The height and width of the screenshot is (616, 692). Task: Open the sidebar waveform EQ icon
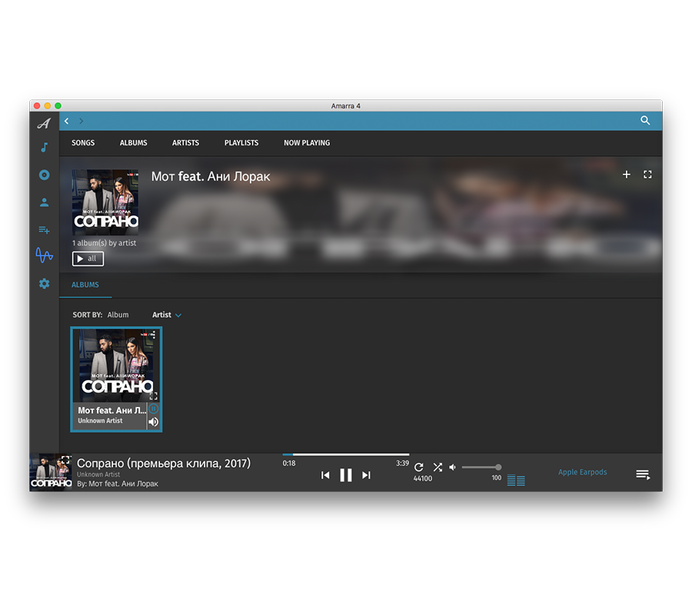[44, 255]
